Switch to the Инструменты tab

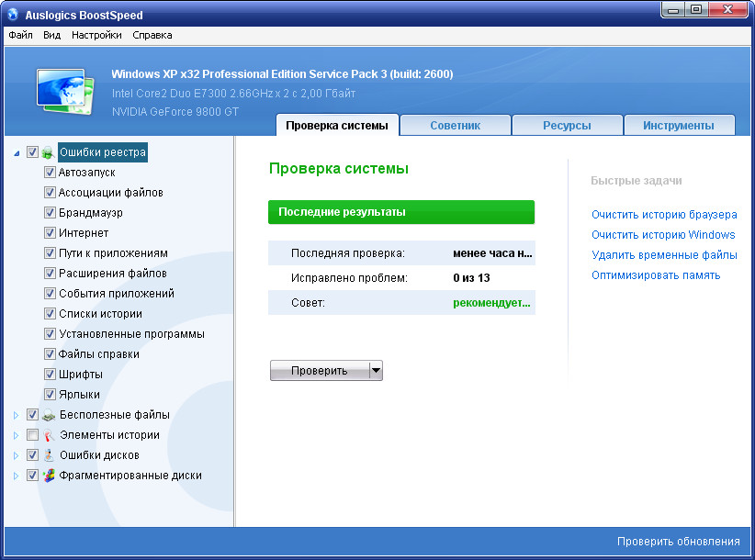point(679,126)
